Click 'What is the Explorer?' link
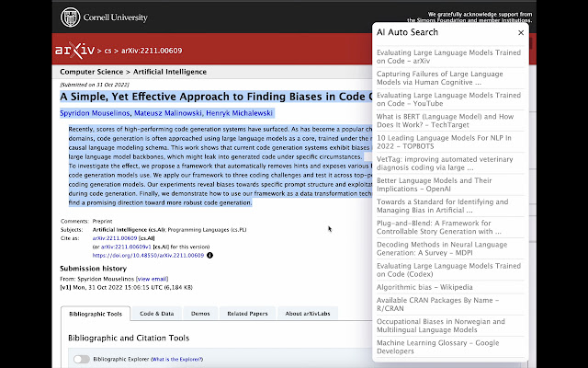Screen dimensions: 588x368 point(177,360)
